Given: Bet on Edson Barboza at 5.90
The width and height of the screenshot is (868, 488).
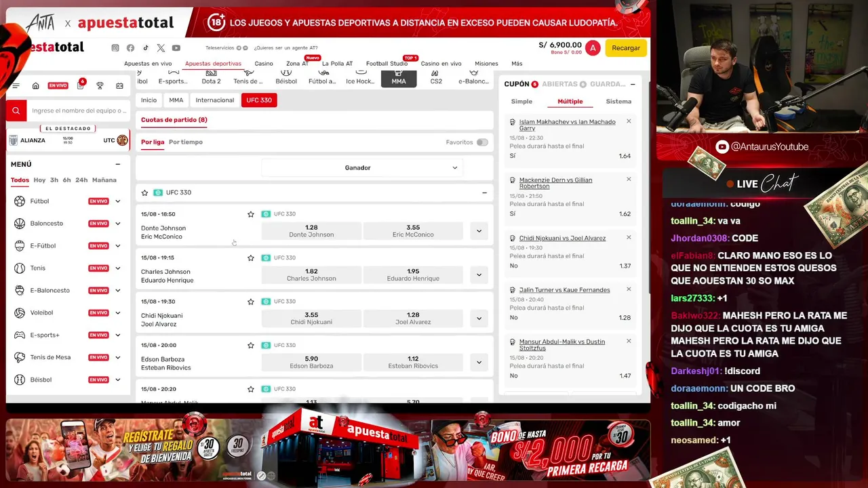Looking at the screenshot, I should pyautogui.click(x=311, y=362).
